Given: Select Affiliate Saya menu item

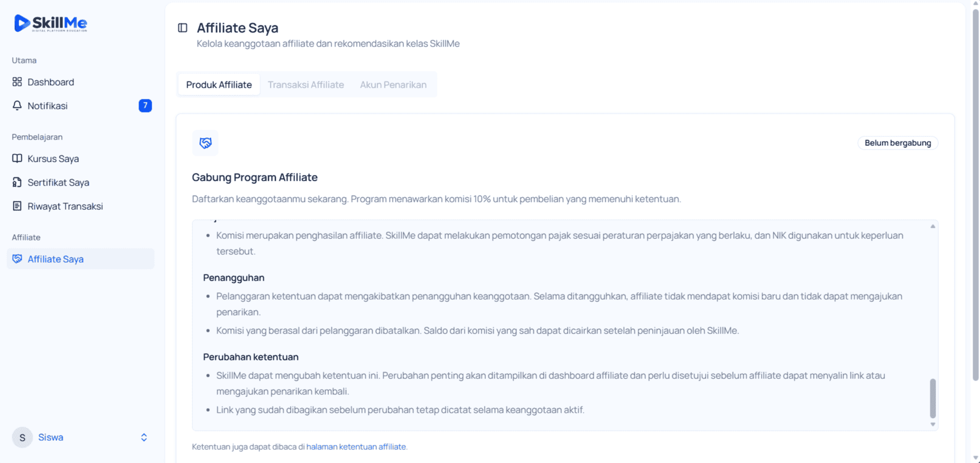Looking at the screenshot, I should tap(80, 259).
